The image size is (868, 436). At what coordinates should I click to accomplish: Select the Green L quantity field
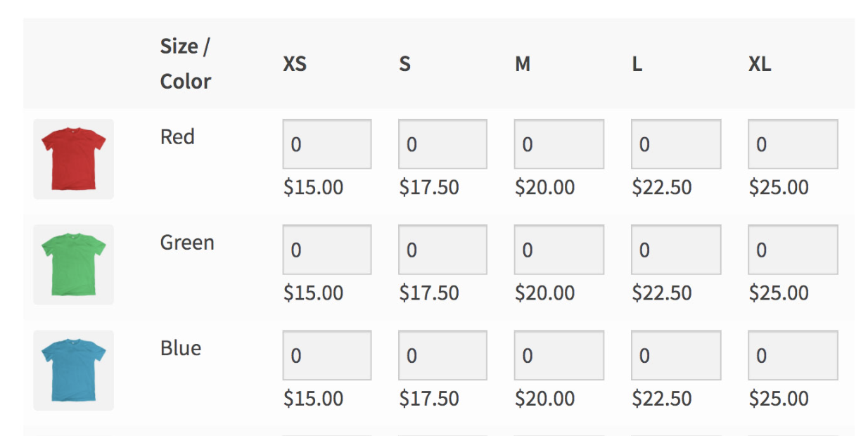tap(676, 250)
